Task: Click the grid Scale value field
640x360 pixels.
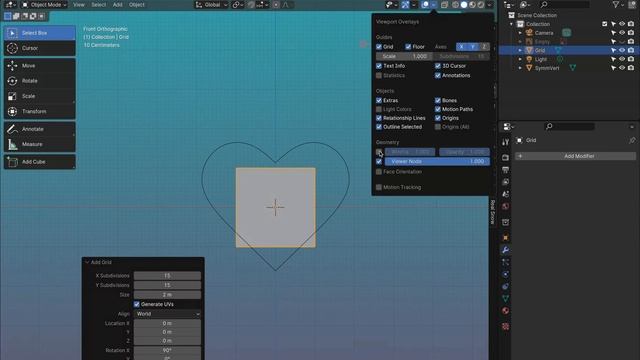Action: (404, 56)
